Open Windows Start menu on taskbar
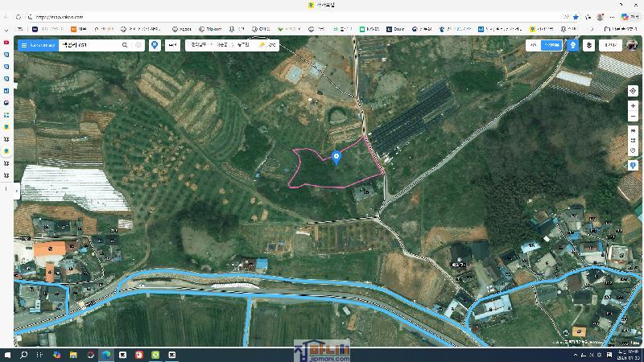This screenshot has width=644, height=362. [8, 355]
